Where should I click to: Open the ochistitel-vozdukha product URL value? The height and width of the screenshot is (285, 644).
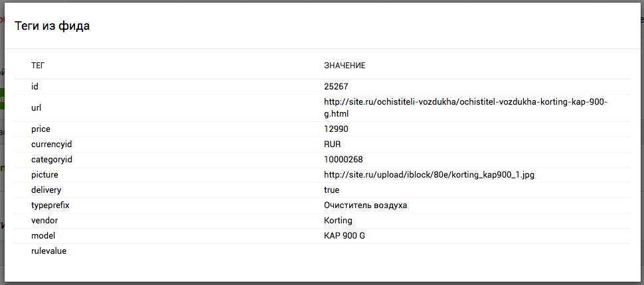tap(465, 108)
